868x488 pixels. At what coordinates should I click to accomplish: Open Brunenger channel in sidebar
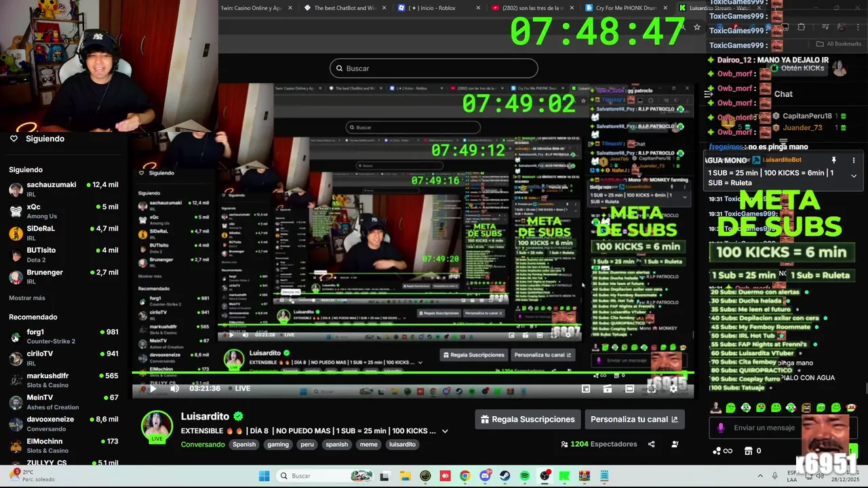63,276
